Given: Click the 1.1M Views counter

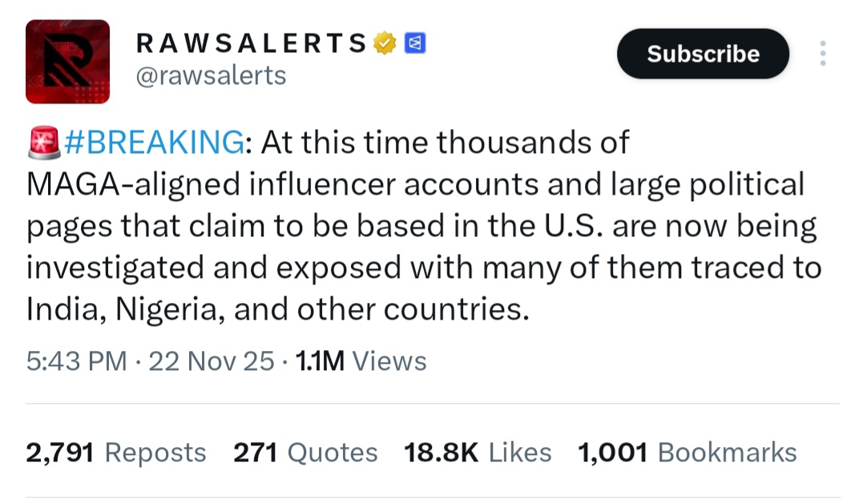Looking at the screenshot, I should coord(361,361).
